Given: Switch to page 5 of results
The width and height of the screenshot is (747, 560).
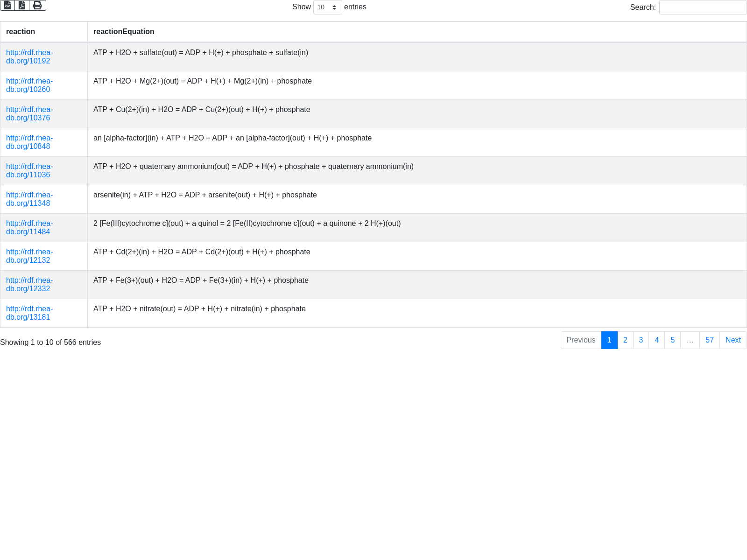Looking at the screenshot, I should pos(673,340).
